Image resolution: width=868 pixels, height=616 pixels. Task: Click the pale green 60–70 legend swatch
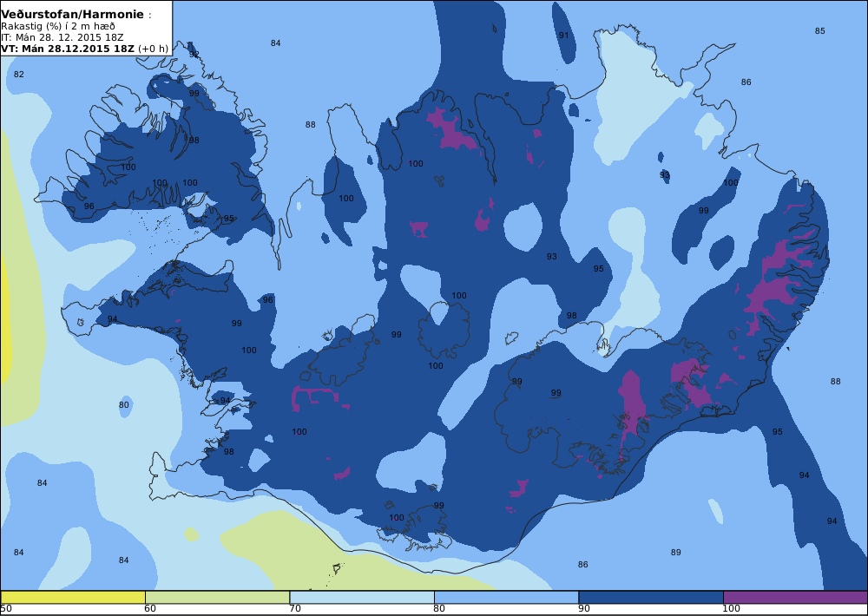coord(218,597)
